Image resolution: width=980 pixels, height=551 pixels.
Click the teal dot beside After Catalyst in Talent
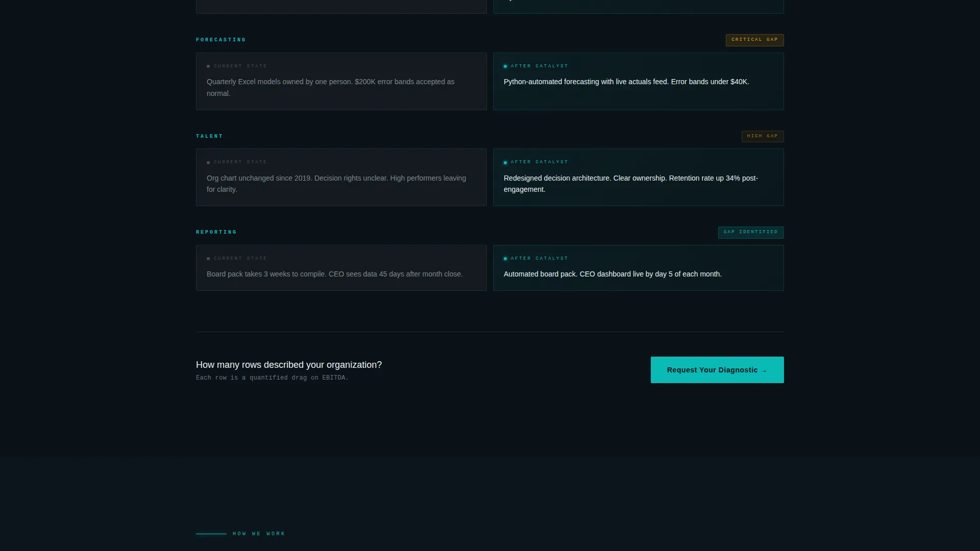point(505,163)
